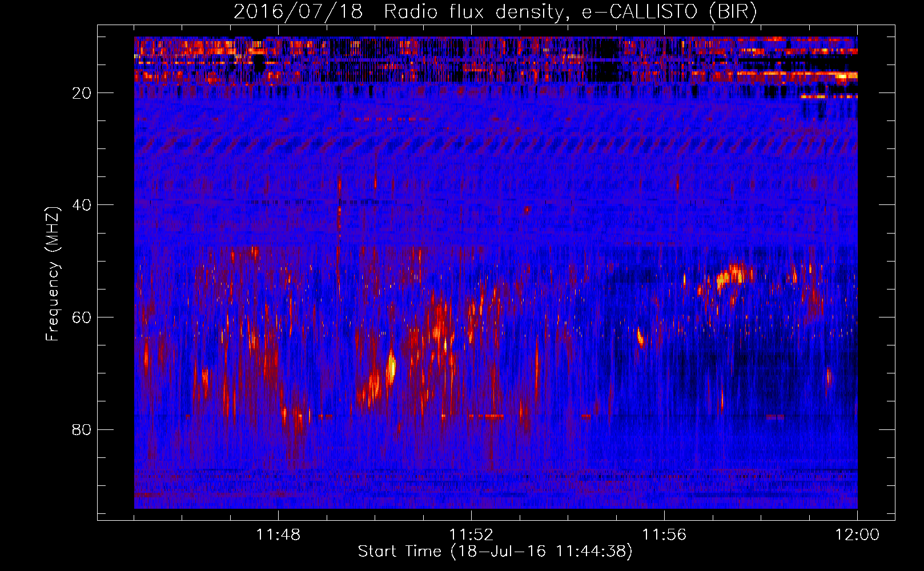924x571 pixels.
Task: Click the 40 MHz frequency tick label
Action: (x=82, y=205)
